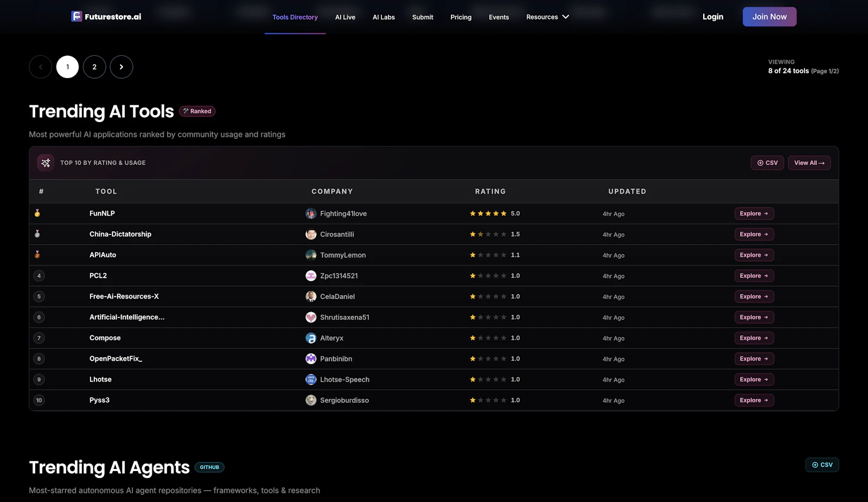868x502 pixels.
Task: Explore the FunNLP tool
Action: [x=754, y=214]
